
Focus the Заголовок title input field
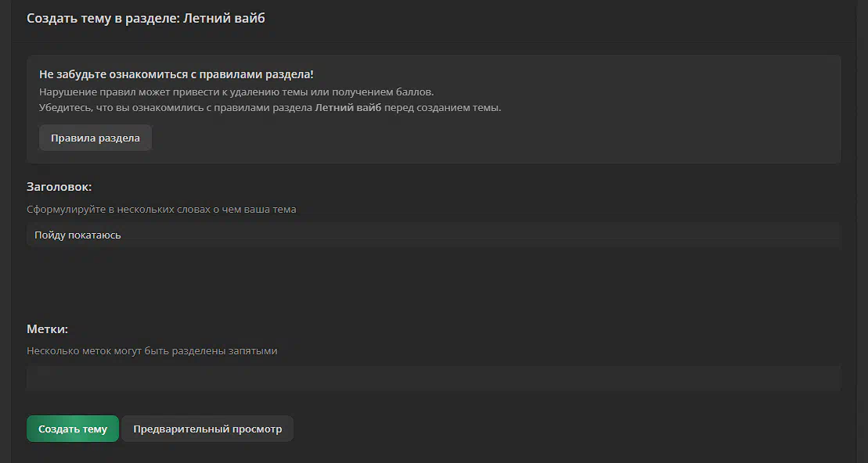(434, 235)
